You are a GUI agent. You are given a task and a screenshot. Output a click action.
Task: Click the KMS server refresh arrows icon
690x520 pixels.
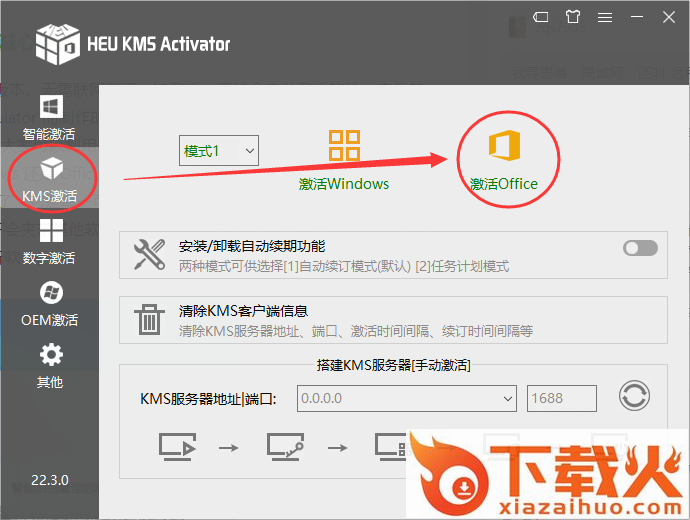(x=634, y=397)
